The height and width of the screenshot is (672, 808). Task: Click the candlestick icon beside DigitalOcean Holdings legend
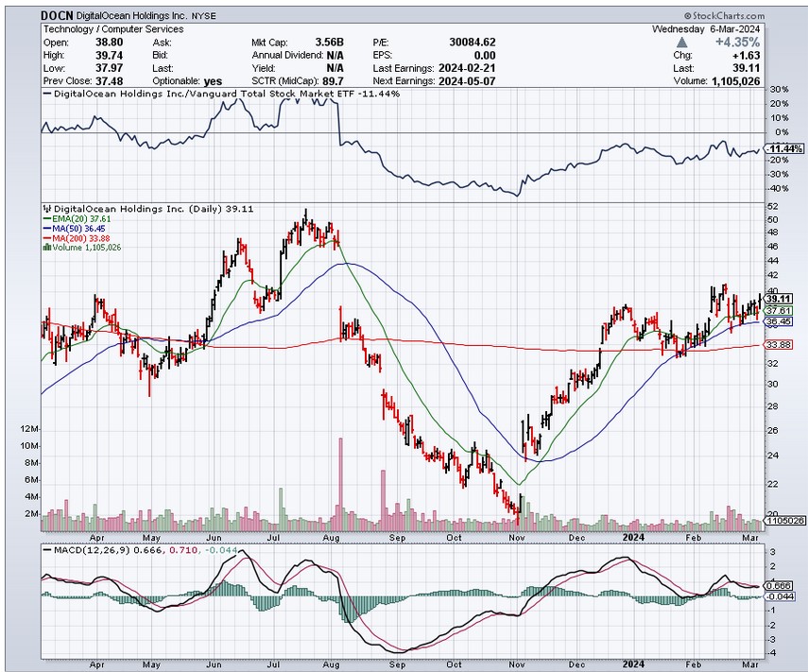pyautogui.click(x=44, y=209)
